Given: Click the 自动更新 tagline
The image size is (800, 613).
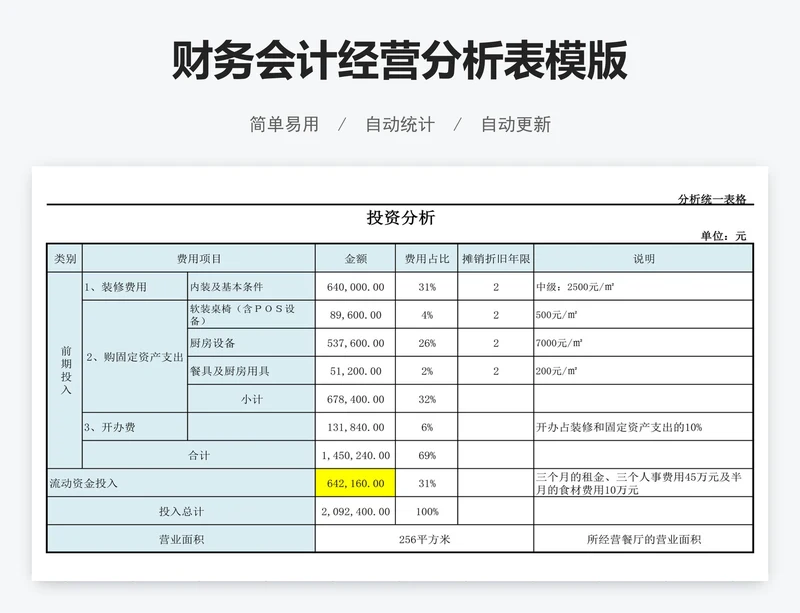Looking at the screenshot, I should (x=516, y=124).
